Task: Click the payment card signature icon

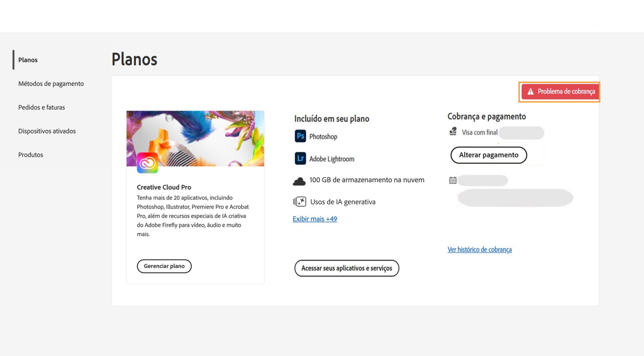Action: [x=453, y=131]
